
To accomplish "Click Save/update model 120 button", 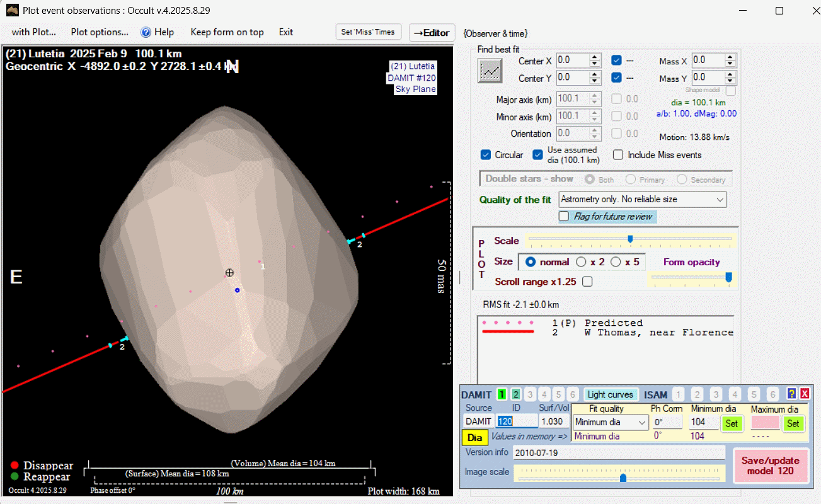I will tap(770, 466).
